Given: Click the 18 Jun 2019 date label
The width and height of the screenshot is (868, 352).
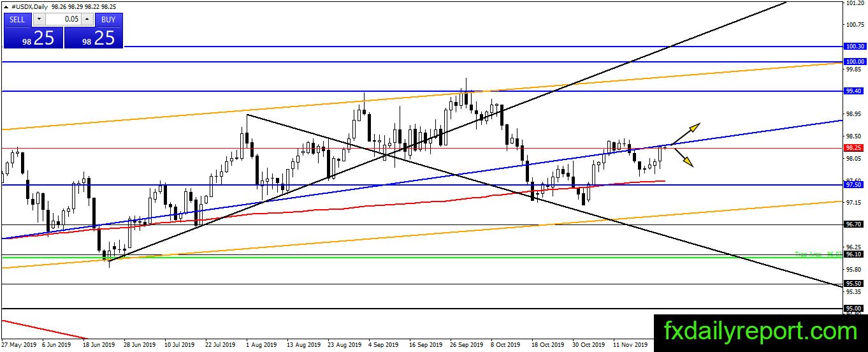Looking at the screenshot, I should pos(99,345).
